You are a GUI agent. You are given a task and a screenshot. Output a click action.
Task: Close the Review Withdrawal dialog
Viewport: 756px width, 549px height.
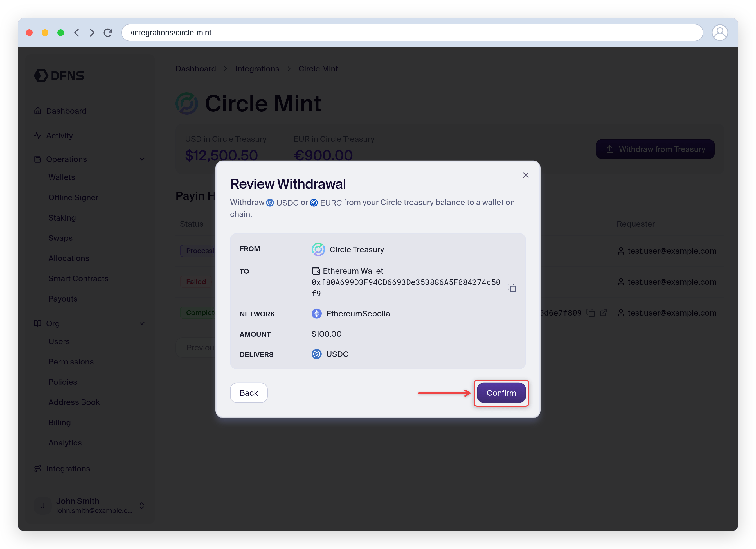point(526,175)
